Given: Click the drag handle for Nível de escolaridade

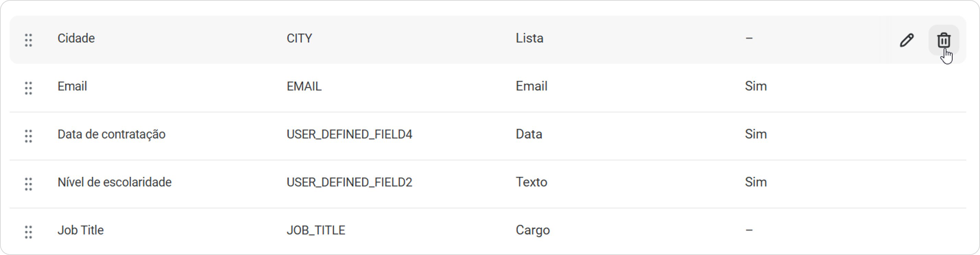Looking at the screenshot, I should click(x=28, y=184).
